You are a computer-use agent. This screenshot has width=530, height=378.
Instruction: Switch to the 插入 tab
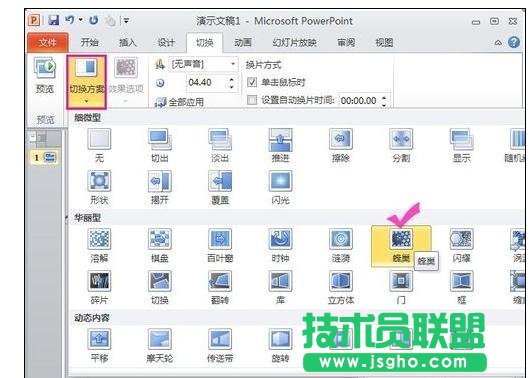click(x=128, y=43)
